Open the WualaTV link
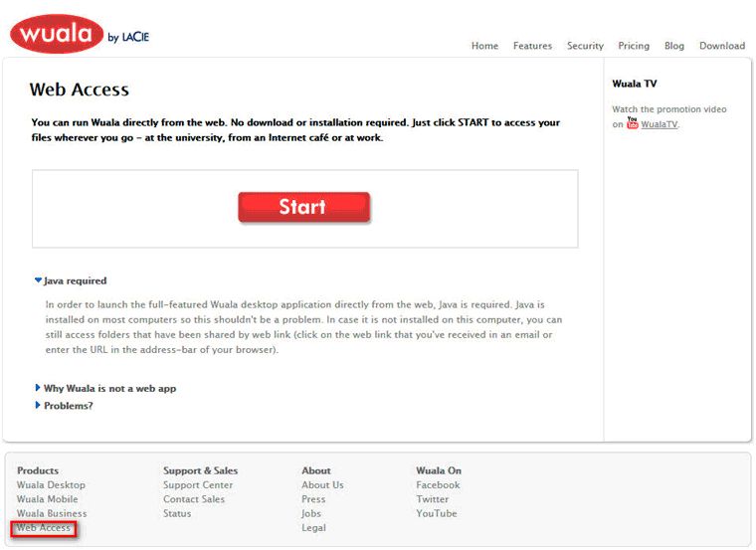This screenshot has width=756, height=550. [x=659, y=124]
